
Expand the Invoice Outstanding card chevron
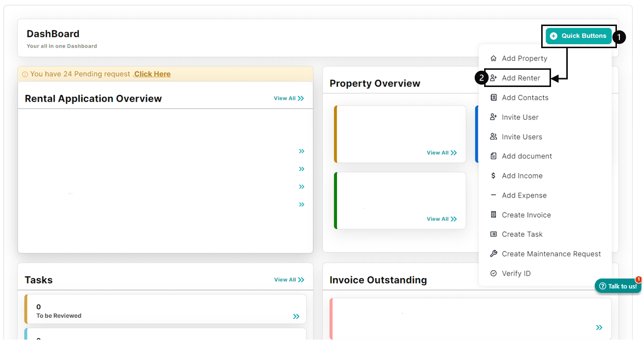[599, 327]
